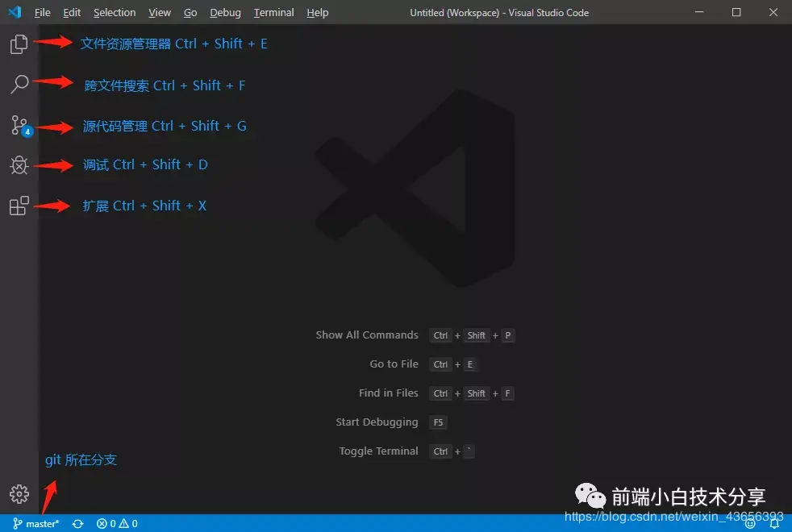
Task: Open the Go menu
Action: [190, 13]
